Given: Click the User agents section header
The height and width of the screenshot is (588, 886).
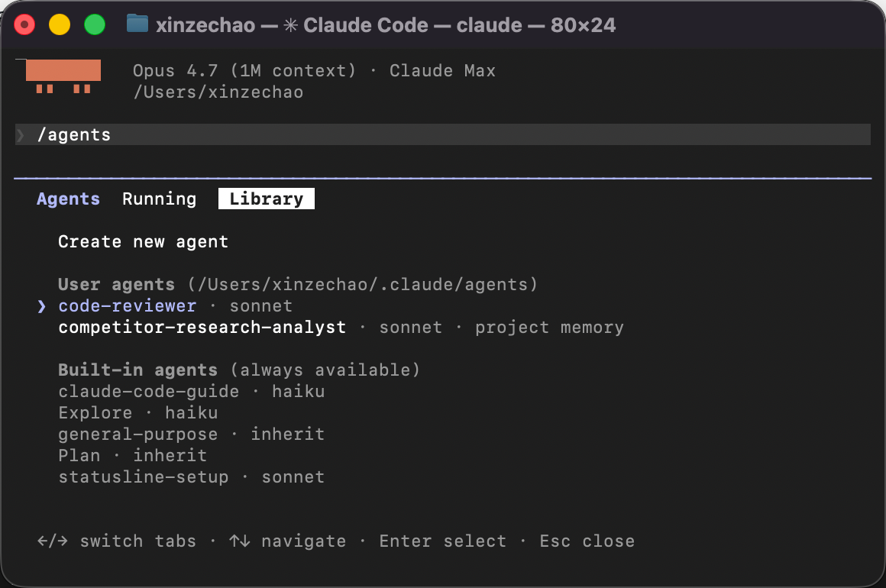Looking at the screenshot, I should [116, 284].
